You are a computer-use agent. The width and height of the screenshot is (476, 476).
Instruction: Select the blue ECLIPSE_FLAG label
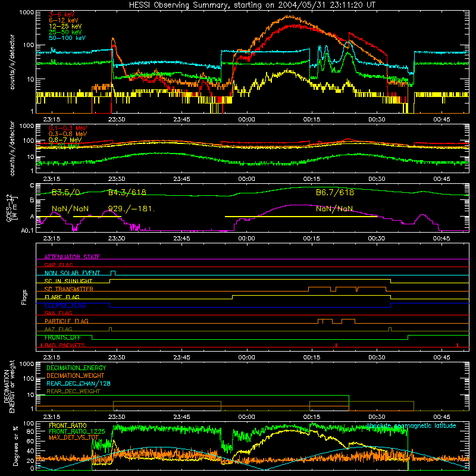tap(65, 305)
